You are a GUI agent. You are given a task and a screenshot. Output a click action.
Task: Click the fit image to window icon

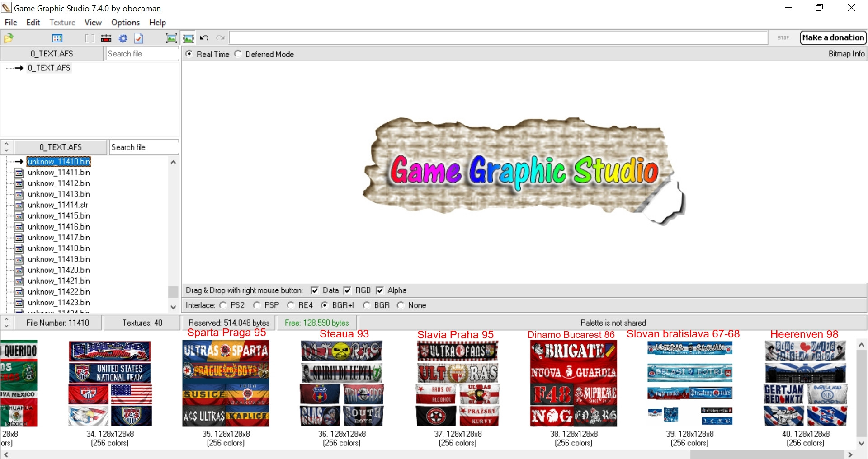171,38
